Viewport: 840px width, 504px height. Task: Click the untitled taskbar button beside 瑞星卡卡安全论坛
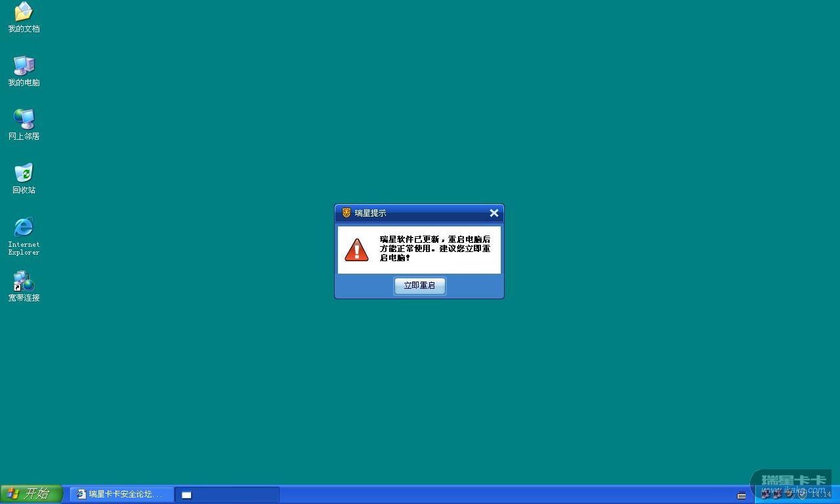pyautogui.click(x=227, y=494)
